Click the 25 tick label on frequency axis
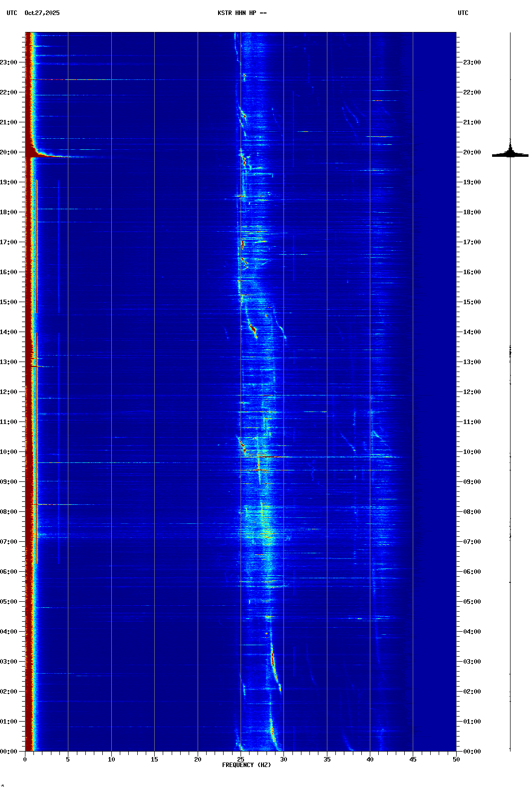Viewport: 532px width, 791px height. tap(241, 759)
